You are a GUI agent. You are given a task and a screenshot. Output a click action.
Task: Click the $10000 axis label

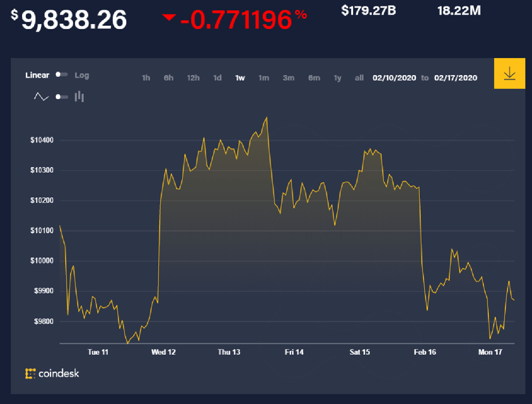click(x=41, y=261)
